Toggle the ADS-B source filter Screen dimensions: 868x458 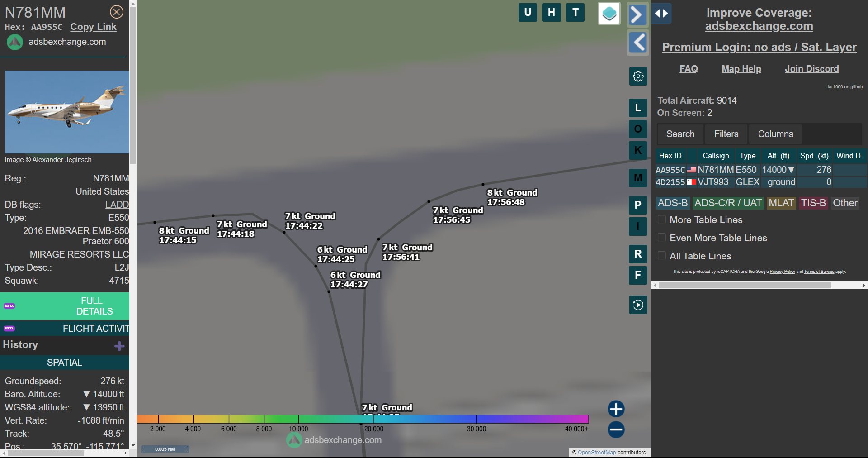(x=673, y=203)
